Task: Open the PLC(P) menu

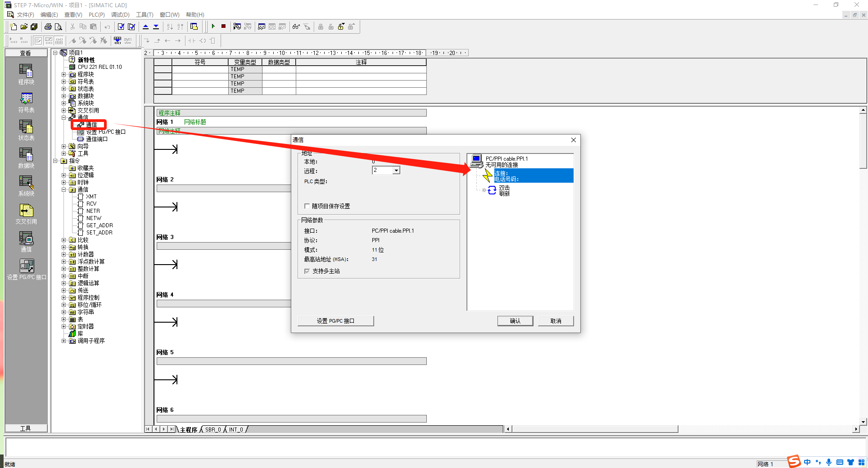Action: coord(97,15)
